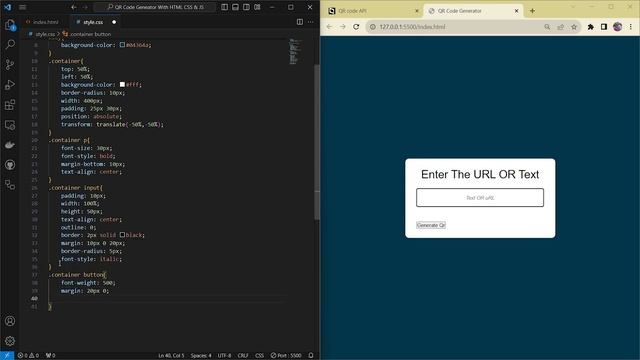The width and height of the screenshot is (640, 360).
Task: Open the browser profile avatar
Action: pos(618,27)
